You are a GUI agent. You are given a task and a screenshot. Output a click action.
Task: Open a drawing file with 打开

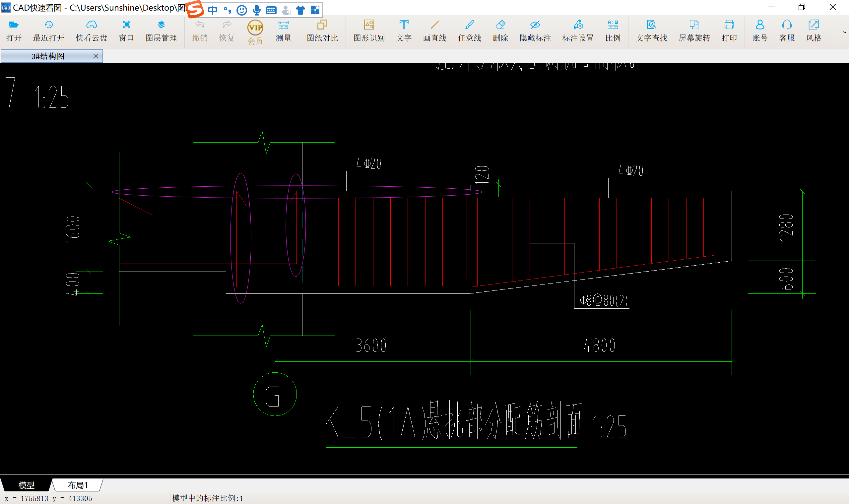14,31
